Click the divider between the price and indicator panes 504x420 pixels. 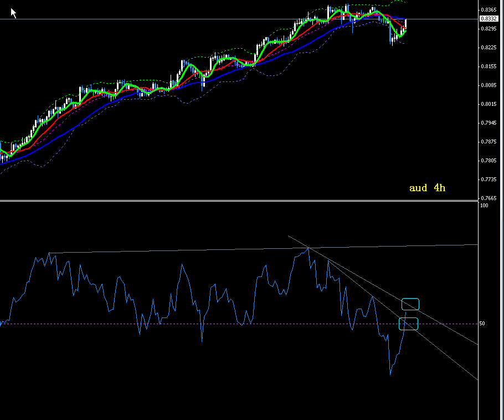pyautogui.click(x=238, y=201)
